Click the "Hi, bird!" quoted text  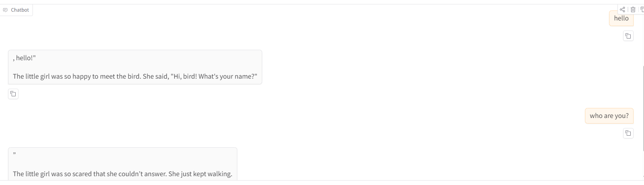pyautogui.click(x=183, y=76)
